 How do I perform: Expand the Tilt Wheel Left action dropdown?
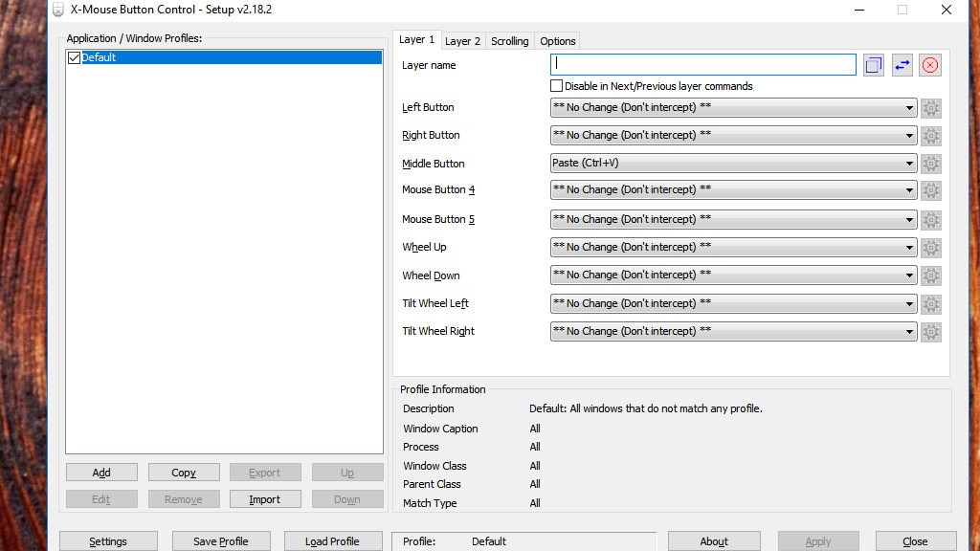[x=733, y=303]
